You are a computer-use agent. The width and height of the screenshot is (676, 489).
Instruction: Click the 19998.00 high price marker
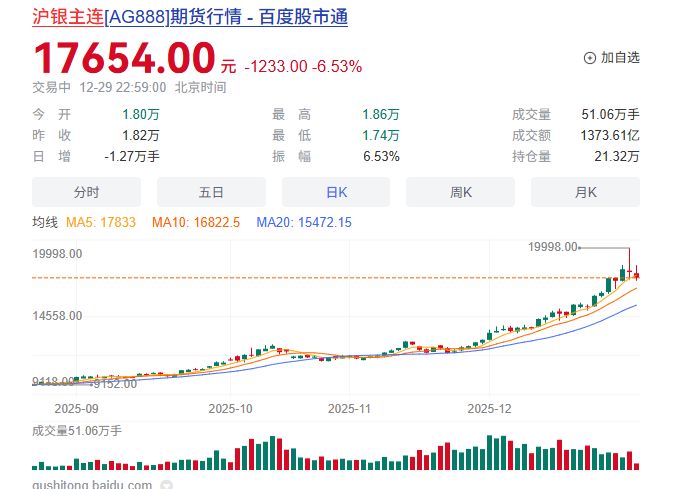(553, 246)
